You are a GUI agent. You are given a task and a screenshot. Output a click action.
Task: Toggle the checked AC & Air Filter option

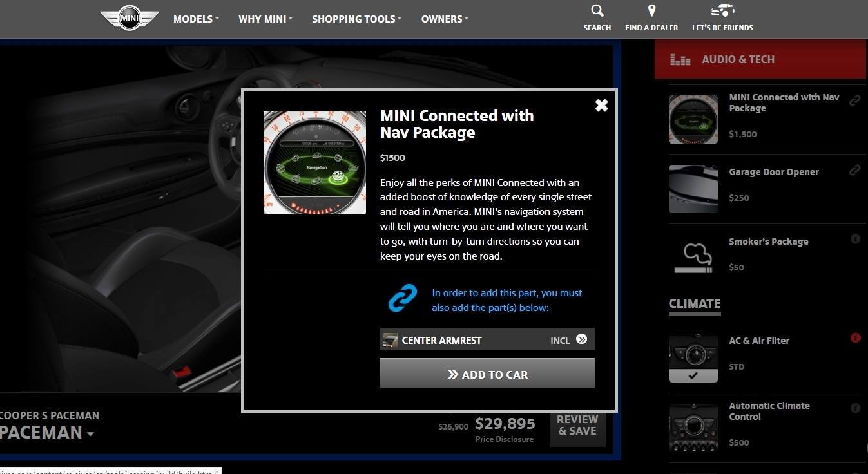point(693,358)
